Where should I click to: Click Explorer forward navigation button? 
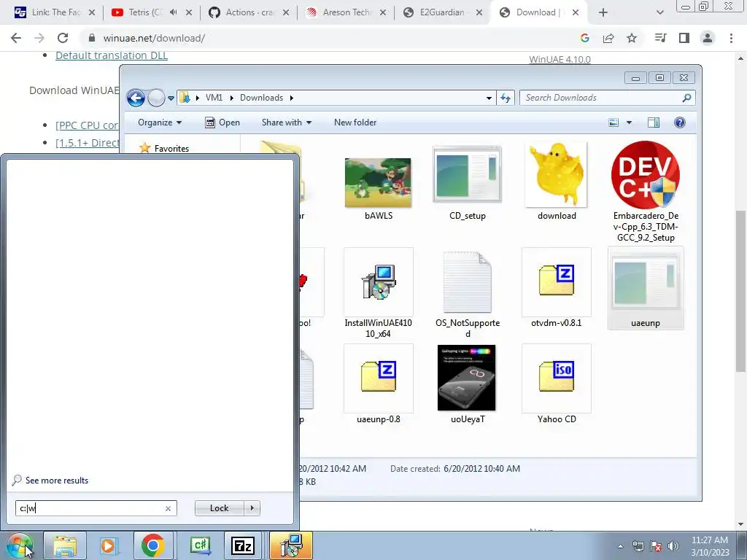coord(156,98)
